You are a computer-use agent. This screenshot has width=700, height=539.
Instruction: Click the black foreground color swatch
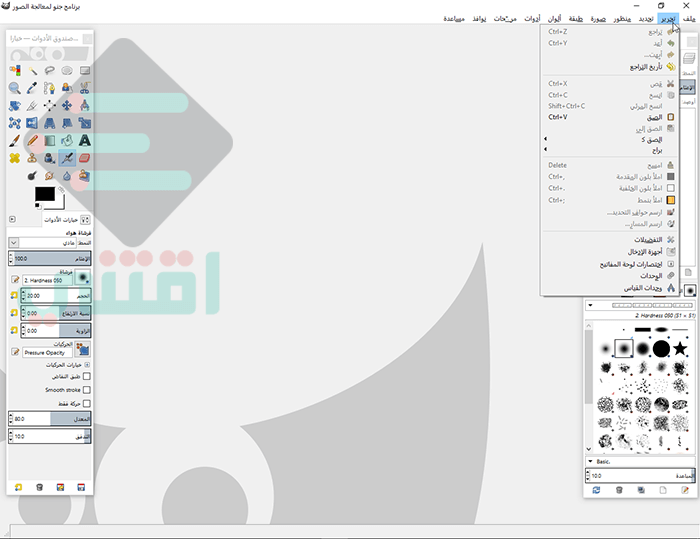click(45, 194)
